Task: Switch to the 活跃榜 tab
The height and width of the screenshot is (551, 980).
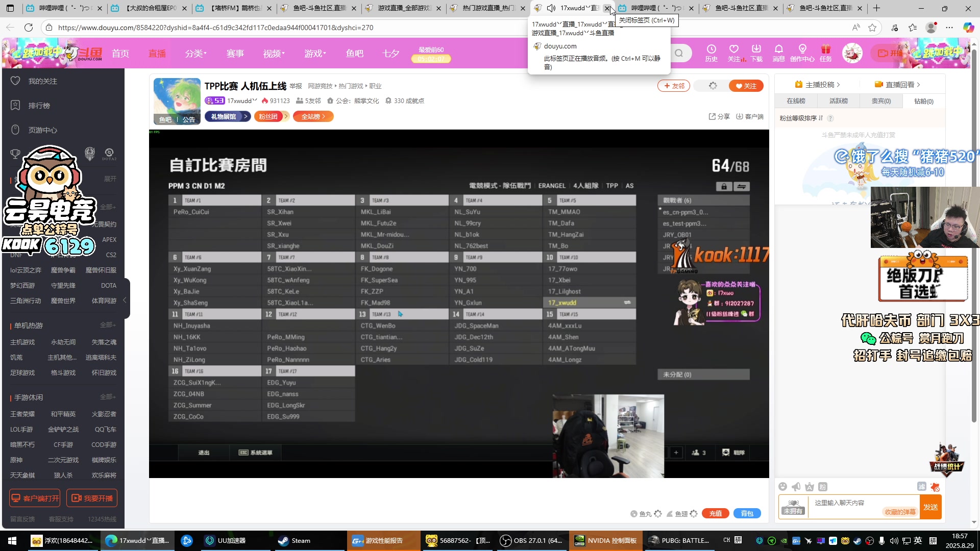Action: tap(839, 101)
